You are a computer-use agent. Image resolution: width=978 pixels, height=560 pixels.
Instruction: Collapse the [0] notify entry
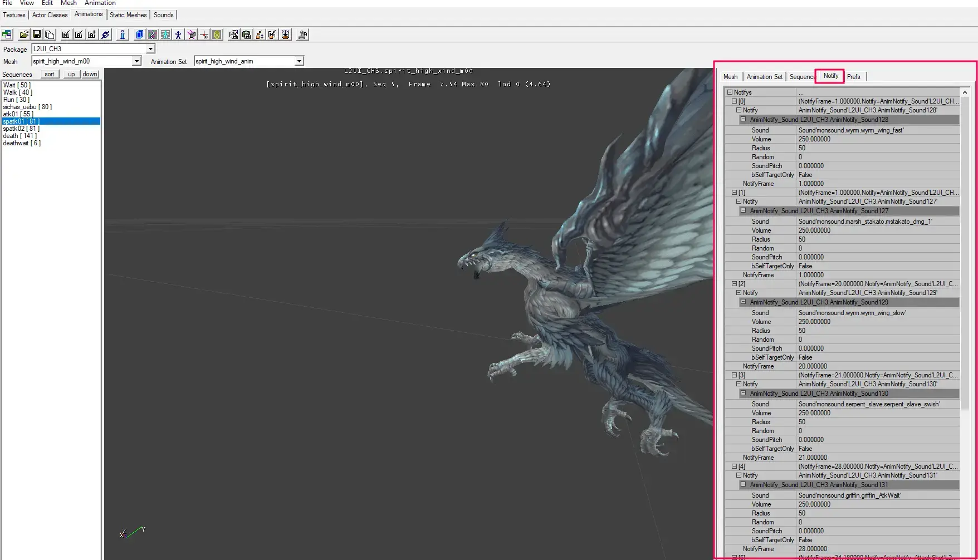tap(734, 101)
